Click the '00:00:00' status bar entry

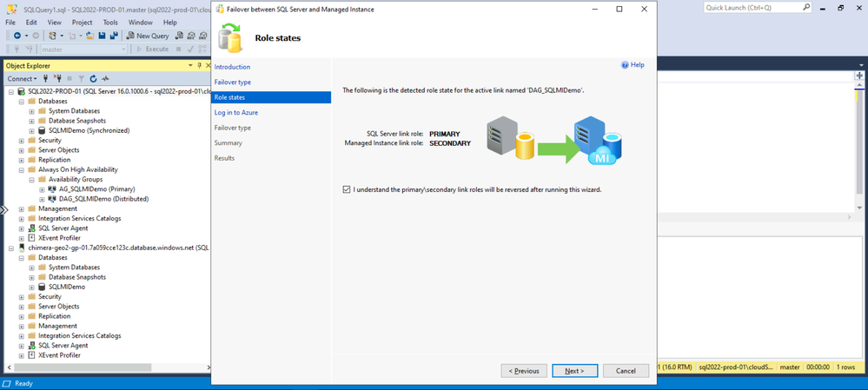pyautogui.click(x=818, y=367)
